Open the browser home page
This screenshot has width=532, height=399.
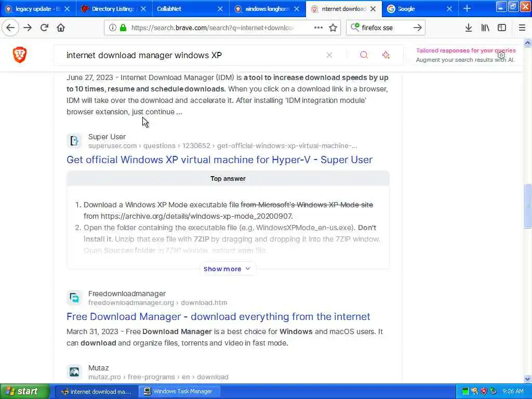click(x=61, y=28)
